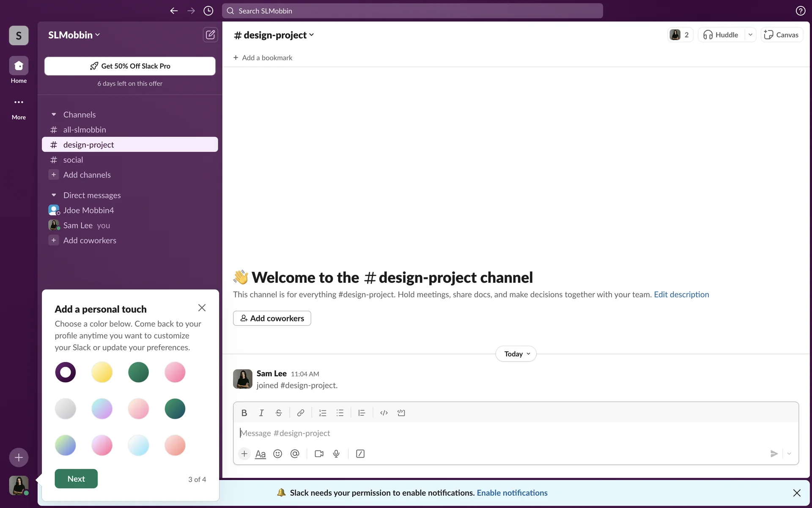This screenshot has height=508, width=812.
Task: Record a video clip
Action: coord(319,454)
